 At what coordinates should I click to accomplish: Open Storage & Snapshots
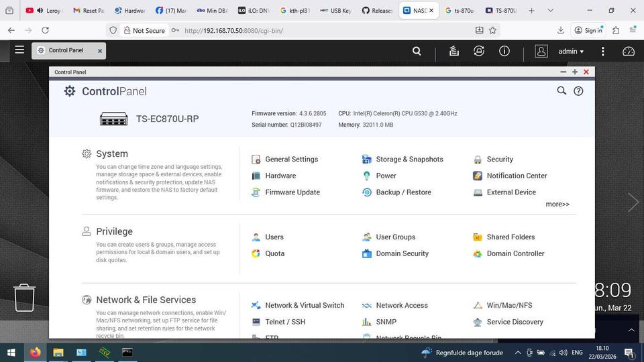402,160
